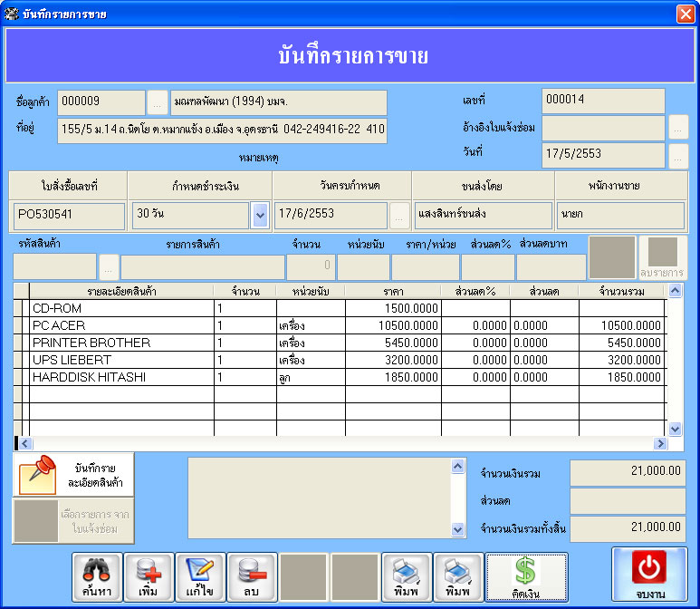
Task: Click ellipsis button beside due date 17/6/2553
Action: (399, 216)
